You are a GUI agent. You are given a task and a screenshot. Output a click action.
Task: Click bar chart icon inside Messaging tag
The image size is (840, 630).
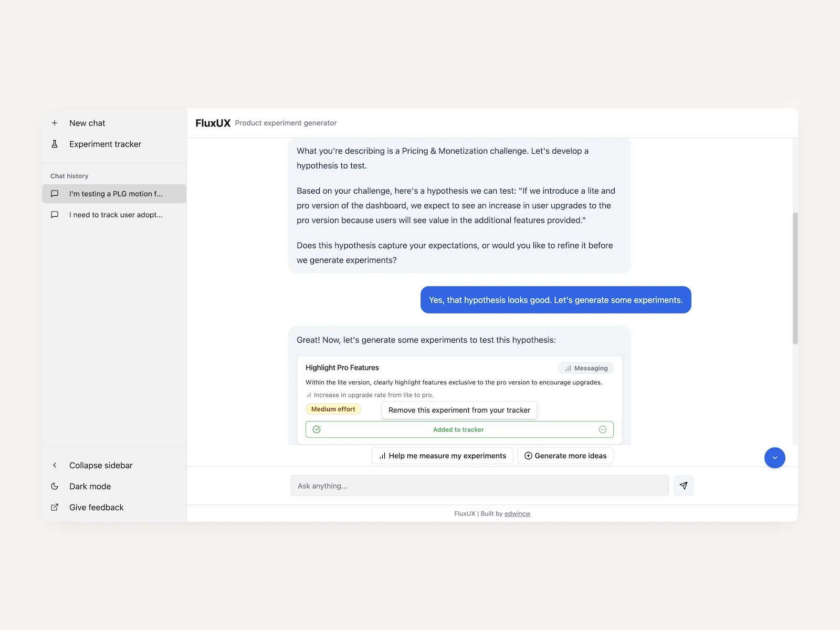point(568,368)
